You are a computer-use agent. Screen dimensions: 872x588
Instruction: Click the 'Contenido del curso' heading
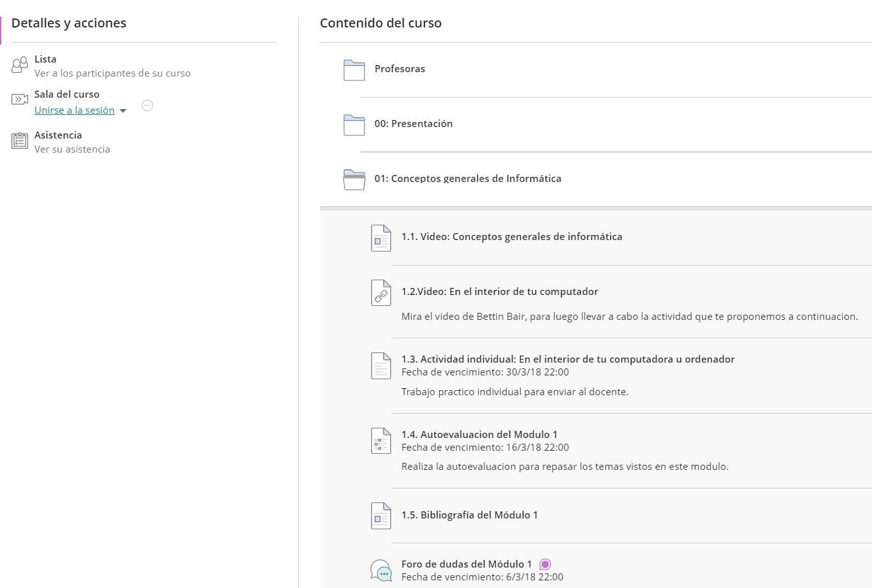[x=380, y=22]
